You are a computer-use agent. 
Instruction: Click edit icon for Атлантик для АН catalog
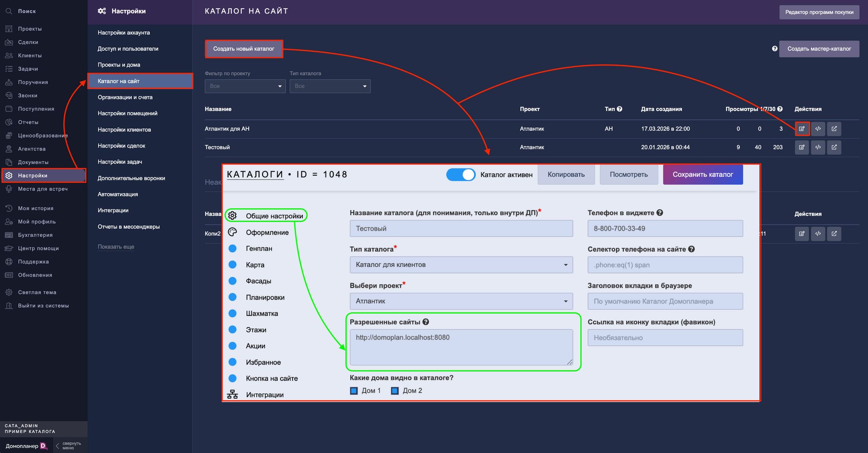click(x=801, y=129)
